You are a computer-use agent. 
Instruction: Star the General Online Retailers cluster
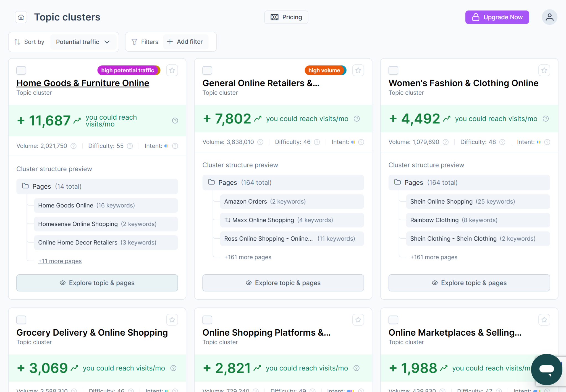click(x=358, y=70)
